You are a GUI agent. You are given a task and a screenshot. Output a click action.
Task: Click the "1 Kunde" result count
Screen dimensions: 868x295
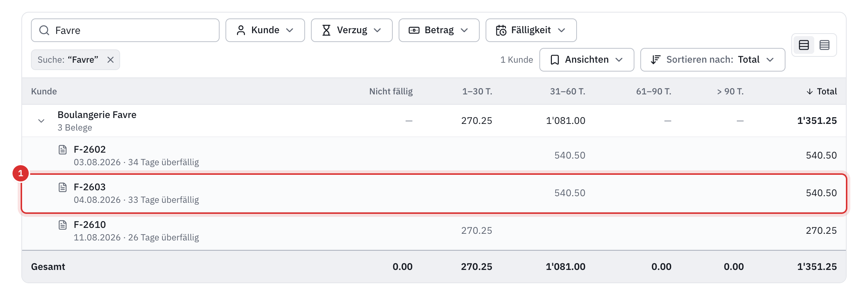point(517,60)
